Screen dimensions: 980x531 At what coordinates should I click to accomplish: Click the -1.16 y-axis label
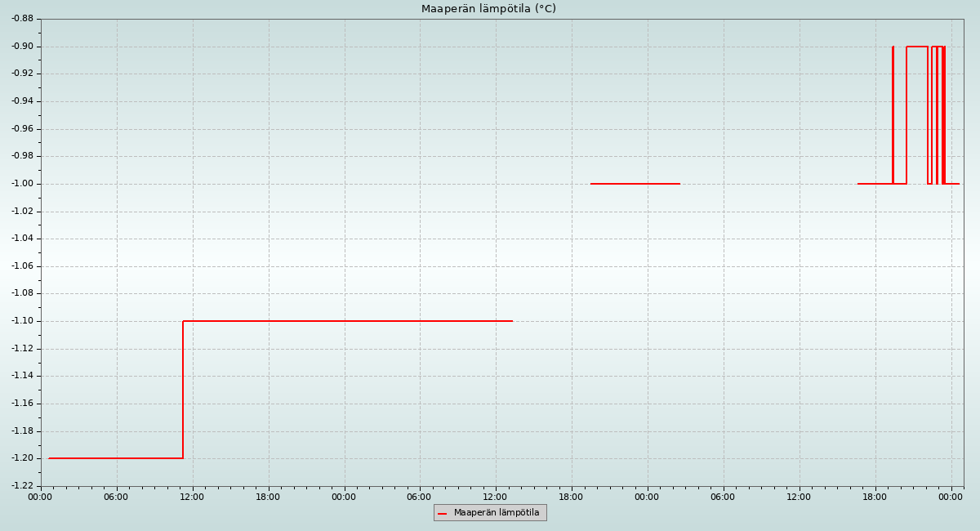[22, 404]
